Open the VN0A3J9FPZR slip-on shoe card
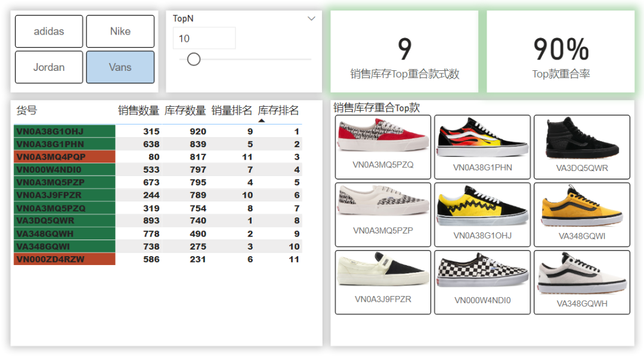644x358 pixels. click(x=383, y=282)
